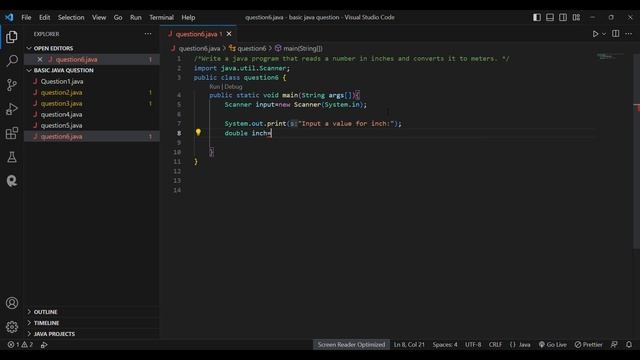The width and height of the screenshot is (640, 360).
Task: Open the Source Control view
Action: pyautogui.click(x=12, y=85)
